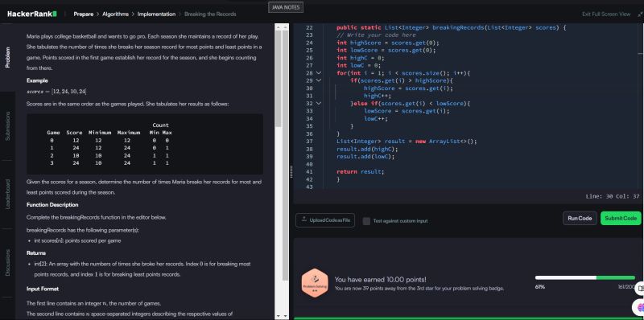This screenshot has height=320, width=644.
Task: Click the 'int highC = 0;' code line
Action: click(x=360, y=58)
